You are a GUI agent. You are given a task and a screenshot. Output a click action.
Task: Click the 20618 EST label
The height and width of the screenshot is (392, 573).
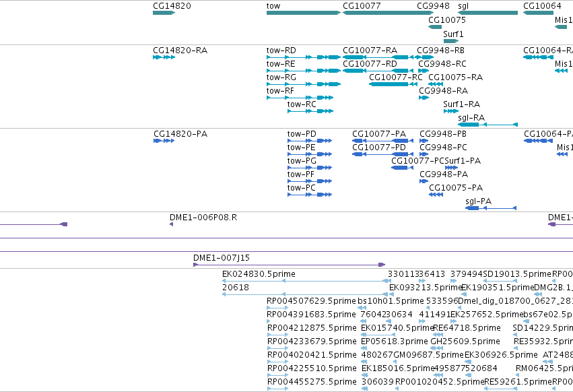236,288
